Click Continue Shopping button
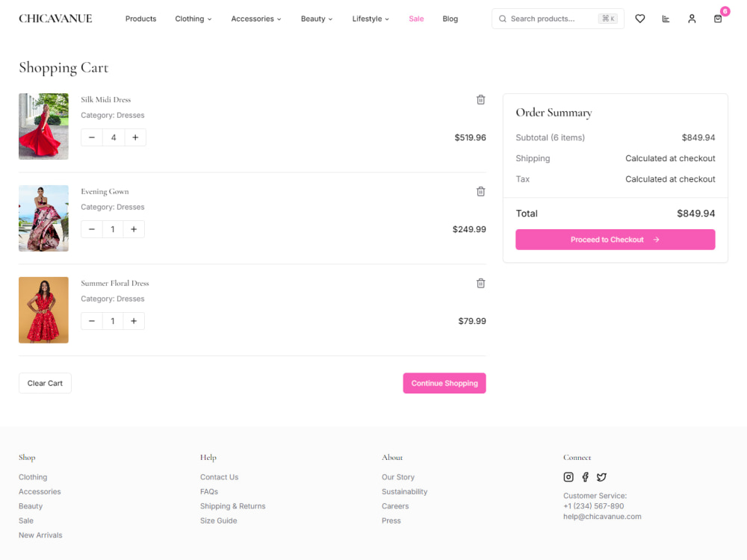Screen dimensions: 747x560 coord(444,383)
